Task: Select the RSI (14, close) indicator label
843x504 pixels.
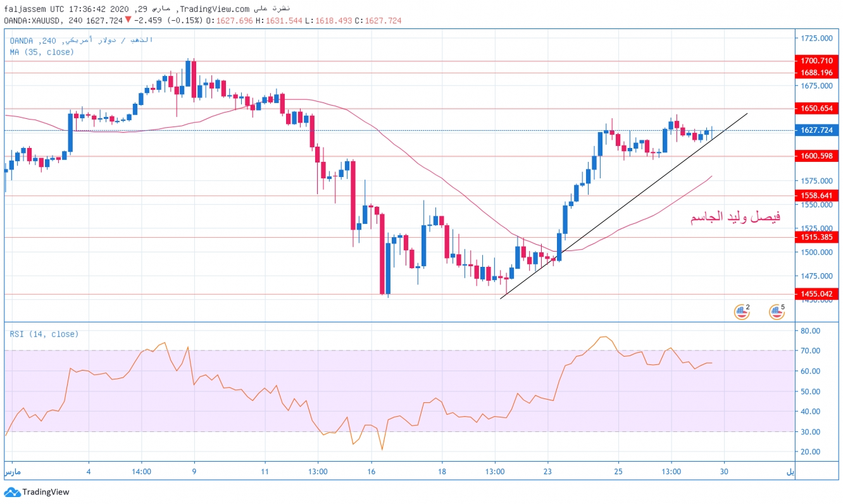Action: [x=44, y=334]
